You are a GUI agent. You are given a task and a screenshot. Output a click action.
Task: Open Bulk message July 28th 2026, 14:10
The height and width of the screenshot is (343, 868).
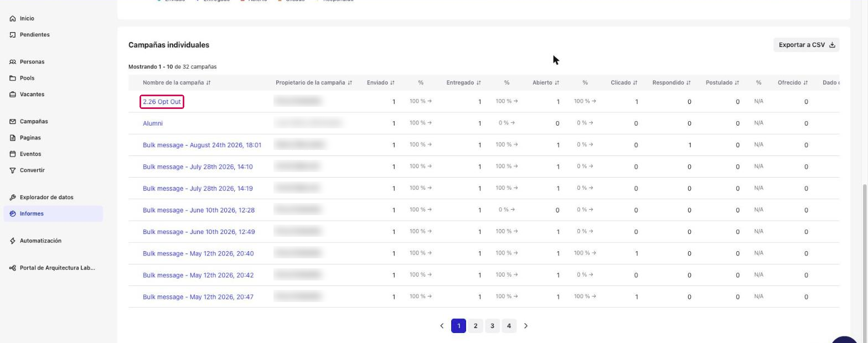198,167
